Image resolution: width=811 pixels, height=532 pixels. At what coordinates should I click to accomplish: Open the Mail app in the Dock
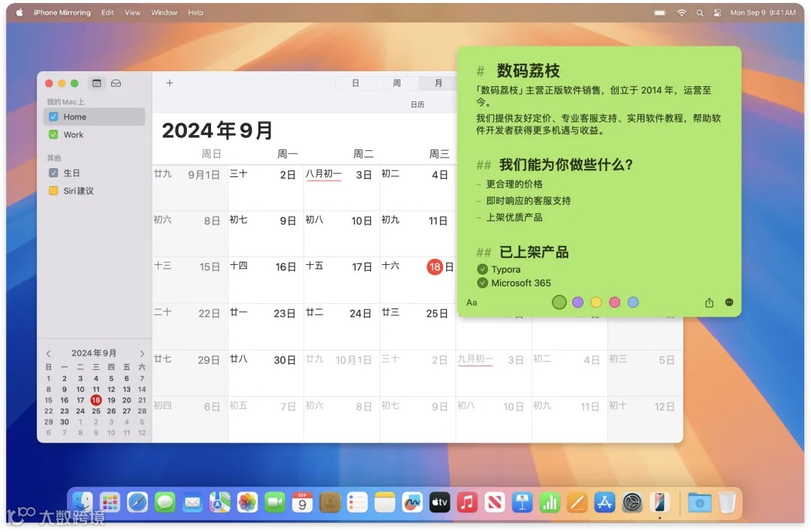point(192,502)
